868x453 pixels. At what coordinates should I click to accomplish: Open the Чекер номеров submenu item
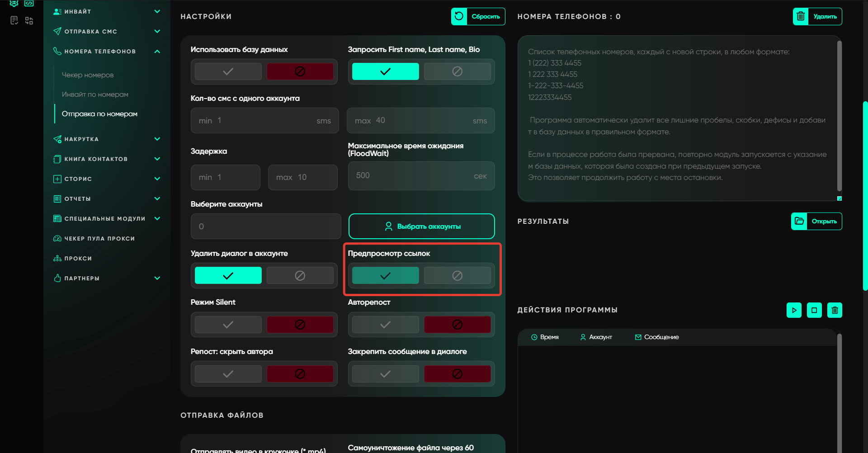(88, 75)
